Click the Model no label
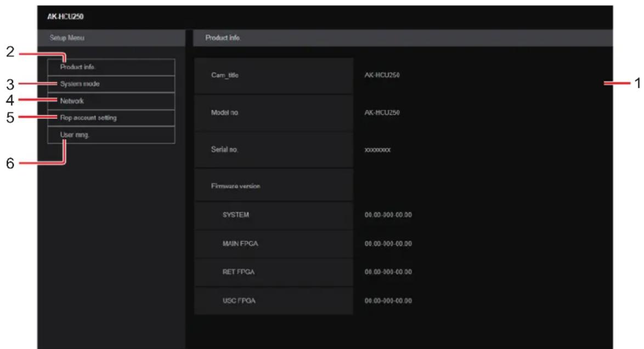 coord(225,112)
